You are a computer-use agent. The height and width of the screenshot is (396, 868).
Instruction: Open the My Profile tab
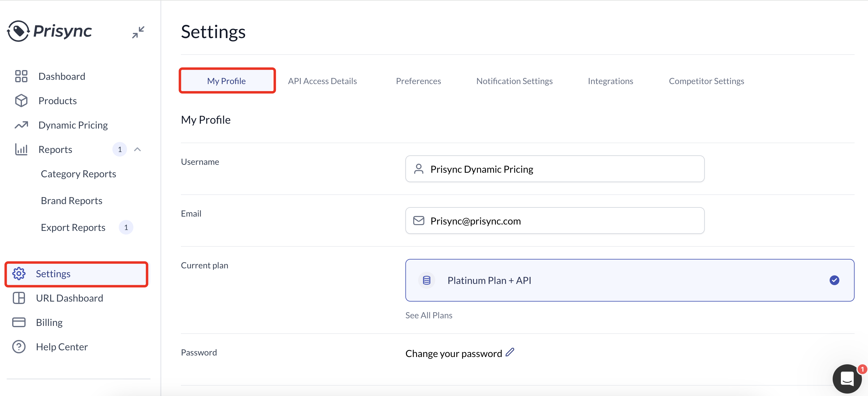226,81
